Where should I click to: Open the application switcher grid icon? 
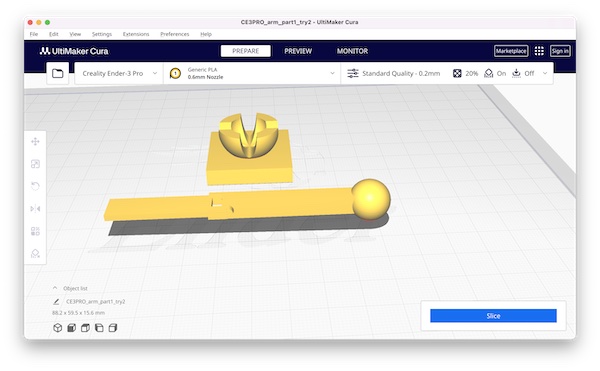coord(539,51)
